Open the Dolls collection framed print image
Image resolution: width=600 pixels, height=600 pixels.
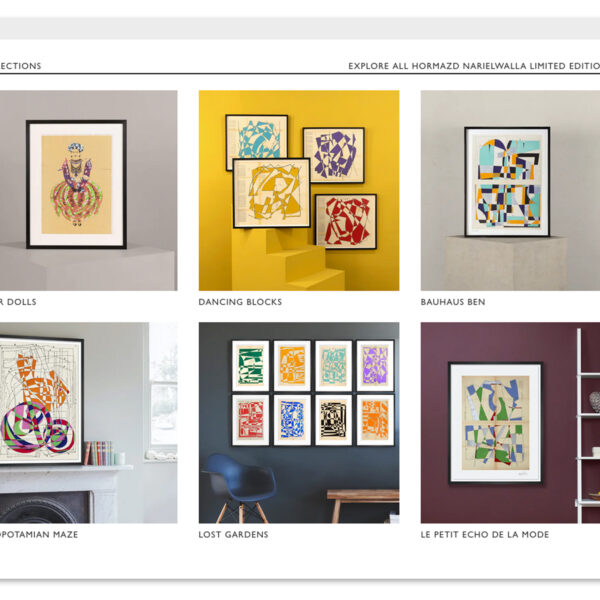pos(88,190)
